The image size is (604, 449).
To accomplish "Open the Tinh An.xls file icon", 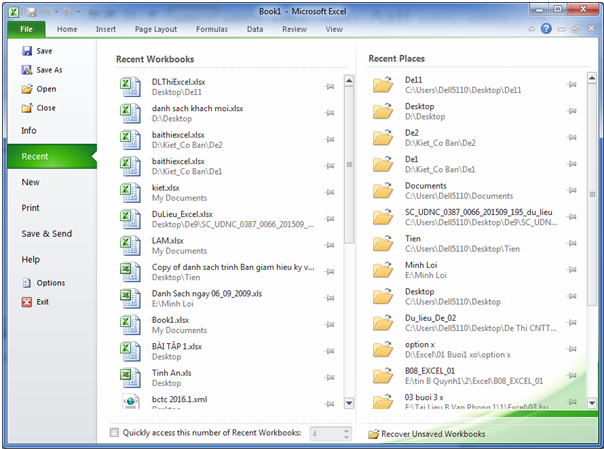I will 130,378.
